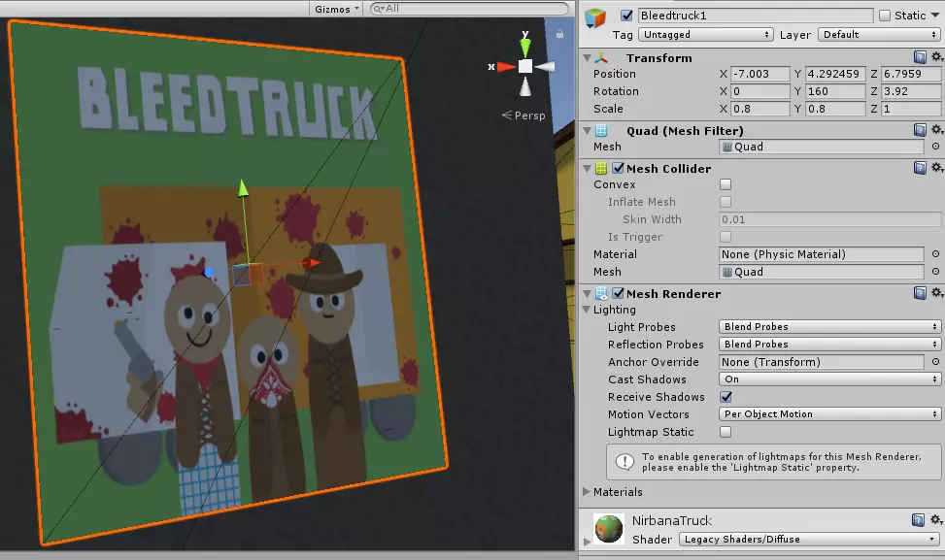Open the Shader dropdown Legacy Shaders/Diffuse
This screenshot has height=560, width=945.
coord(809,539)
